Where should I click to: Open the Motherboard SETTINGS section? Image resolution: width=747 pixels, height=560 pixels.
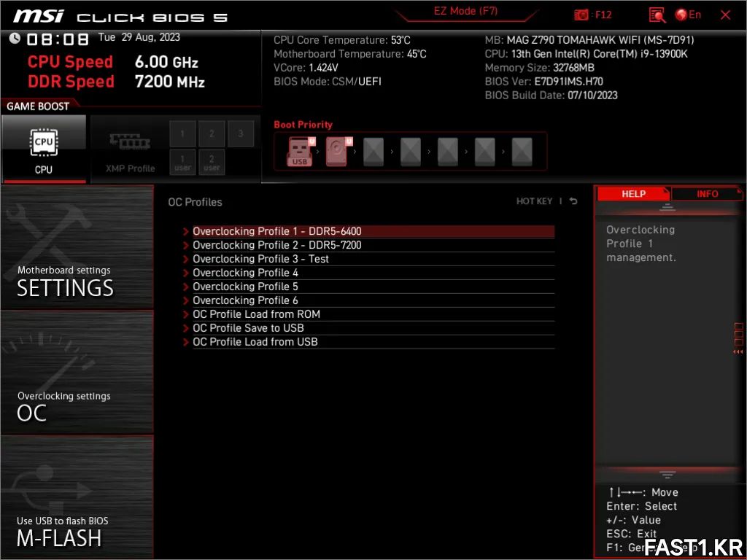coord(77,247)
